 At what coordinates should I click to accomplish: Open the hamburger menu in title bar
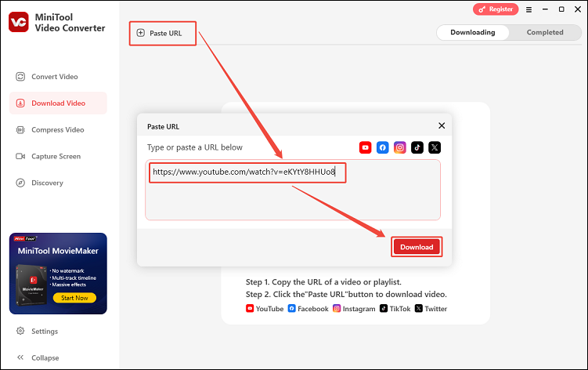pos(528,9)
